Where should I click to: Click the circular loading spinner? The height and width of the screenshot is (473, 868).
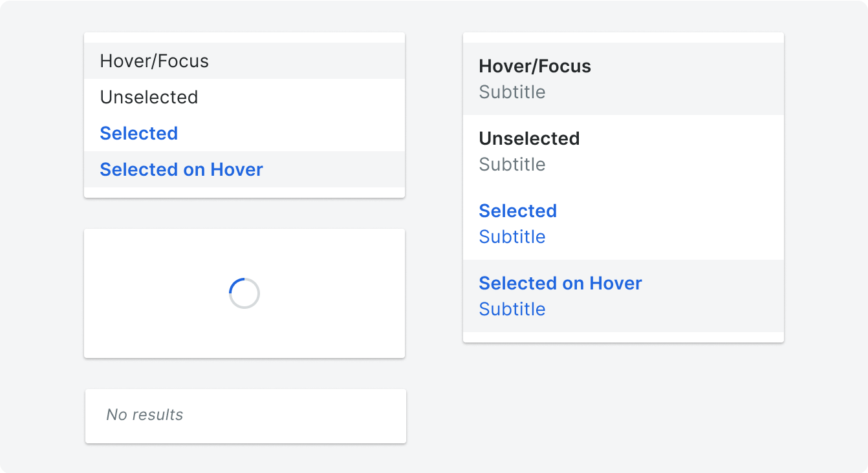click(x=244, y=293)
